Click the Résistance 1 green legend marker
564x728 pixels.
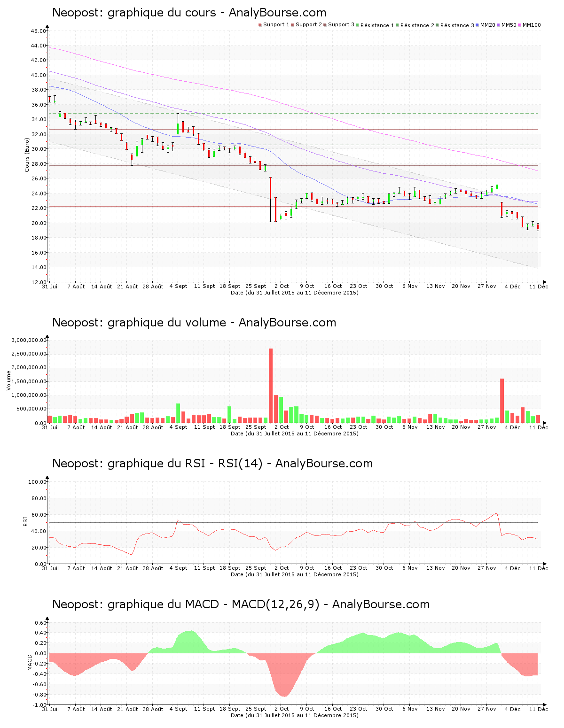click(358, 25)
